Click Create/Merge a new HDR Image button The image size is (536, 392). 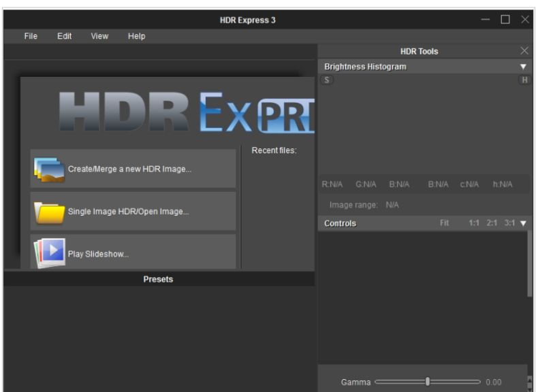pyautogui.click(x=133, y=168)
